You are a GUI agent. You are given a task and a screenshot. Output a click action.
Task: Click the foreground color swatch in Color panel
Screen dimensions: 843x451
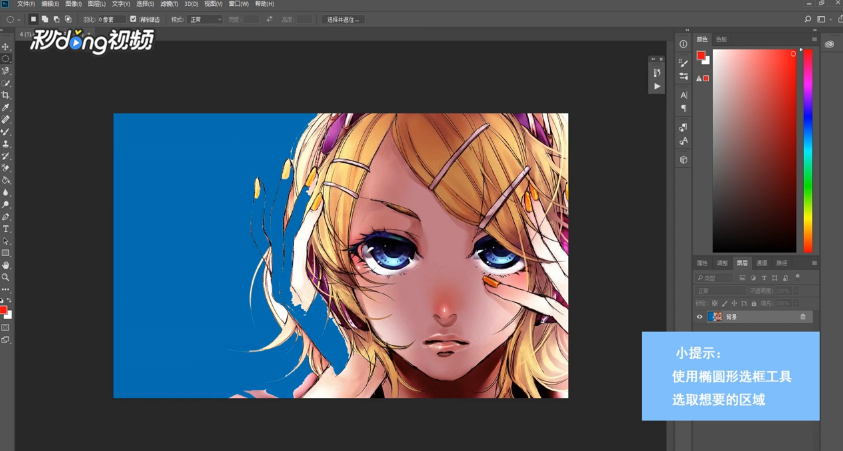(x=701, y=55)
